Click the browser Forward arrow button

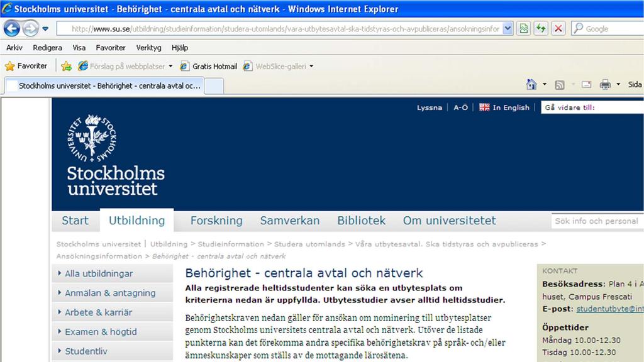(30, 29)
